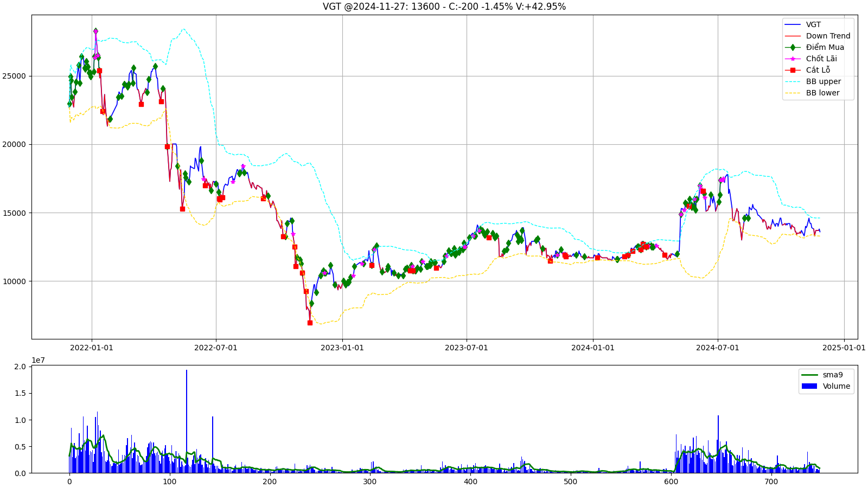
Task: Click the red square Cắt Lỗ legend marker
Action: click(x=793, y=70)
